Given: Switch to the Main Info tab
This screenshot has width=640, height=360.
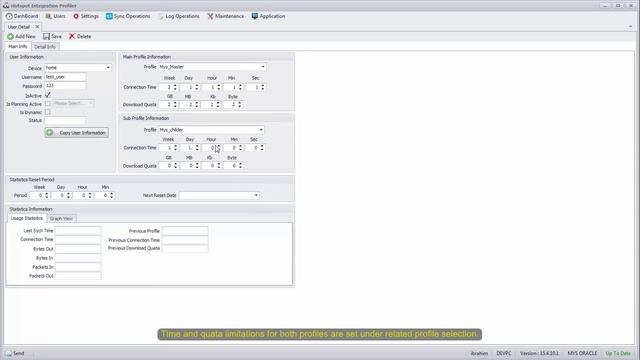Looking at the screenshot, I should pos(18,47).
